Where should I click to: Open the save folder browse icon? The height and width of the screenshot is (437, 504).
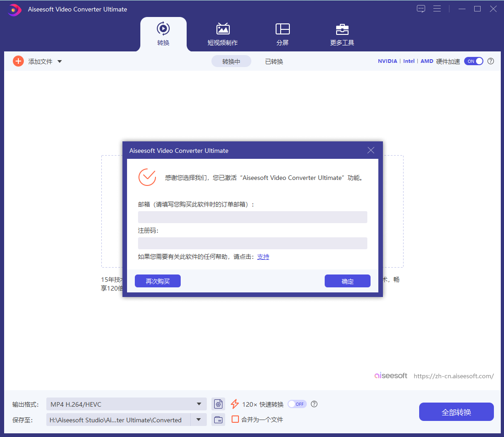[218, 420]
